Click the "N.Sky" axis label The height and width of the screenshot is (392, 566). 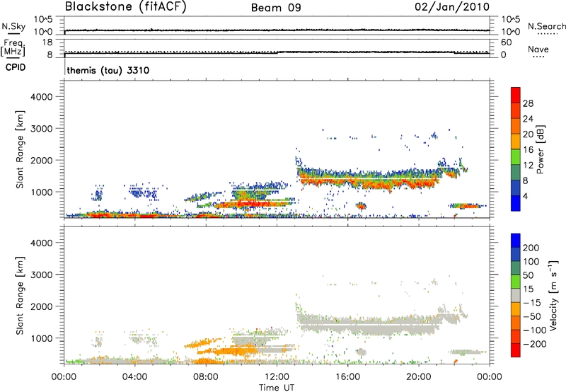click(x=13, y=27)
